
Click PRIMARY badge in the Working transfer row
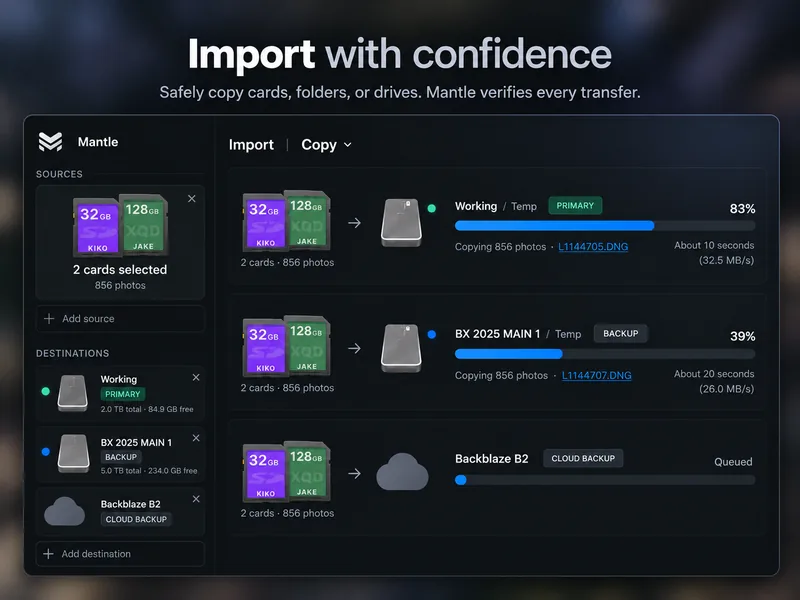click(575, 206)
